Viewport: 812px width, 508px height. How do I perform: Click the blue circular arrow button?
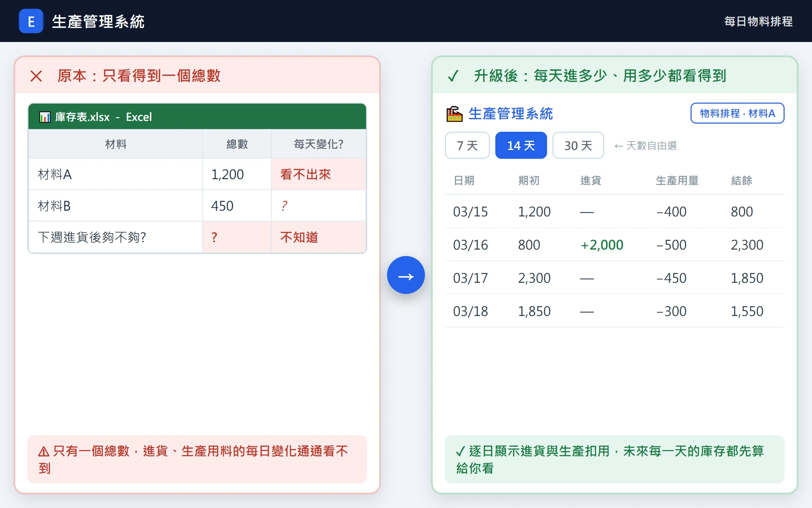[406, 275]
